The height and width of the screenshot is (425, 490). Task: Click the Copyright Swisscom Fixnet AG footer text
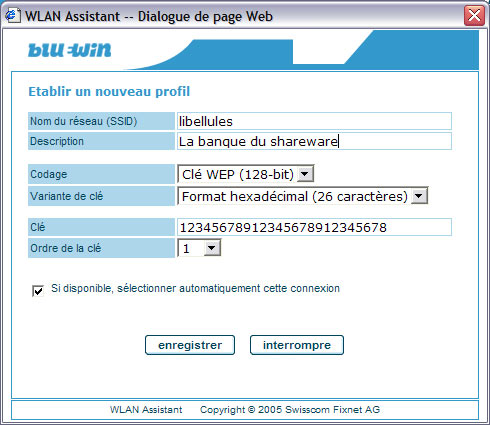coord(290,410)
